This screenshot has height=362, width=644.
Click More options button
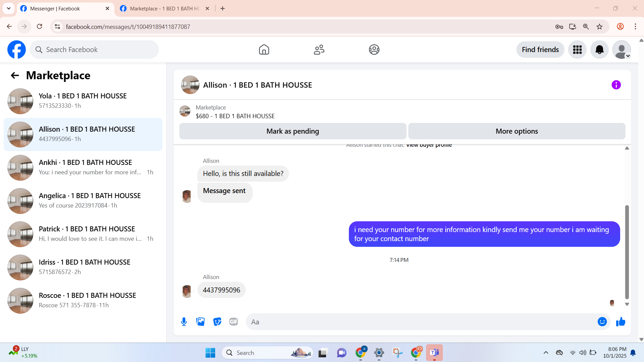click(x=517, y=131)
